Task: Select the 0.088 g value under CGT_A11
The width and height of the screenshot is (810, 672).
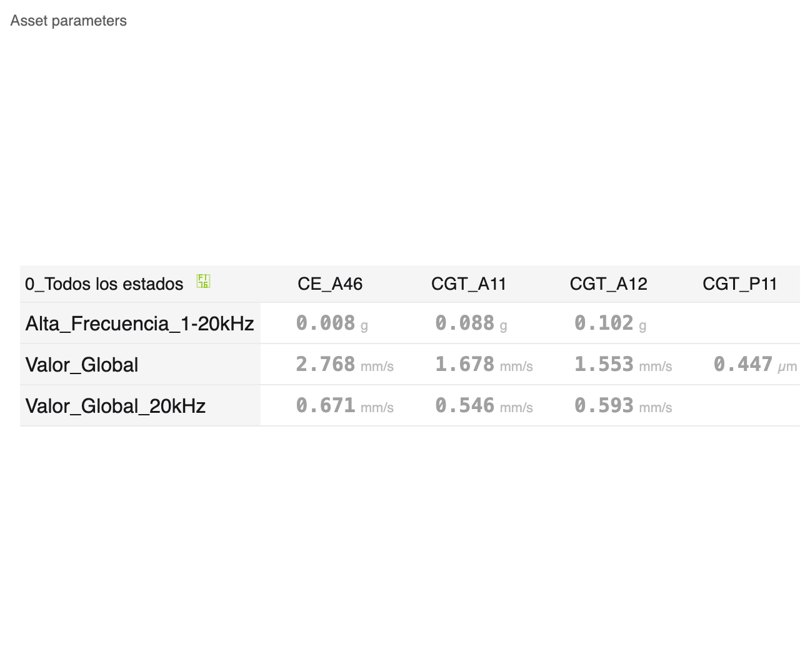Action: 471,323
